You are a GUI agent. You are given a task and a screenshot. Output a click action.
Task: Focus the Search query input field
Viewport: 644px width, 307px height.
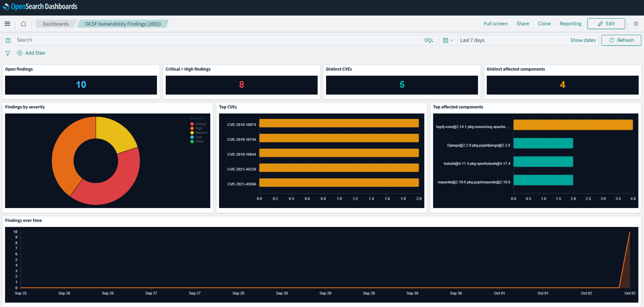218,40
